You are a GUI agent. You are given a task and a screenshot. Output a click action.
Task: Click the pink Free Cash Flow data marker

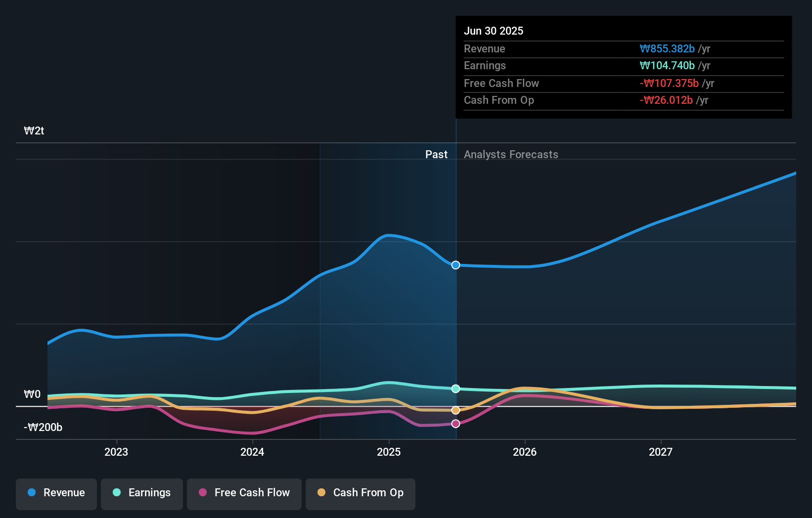(x=456, y=424)
